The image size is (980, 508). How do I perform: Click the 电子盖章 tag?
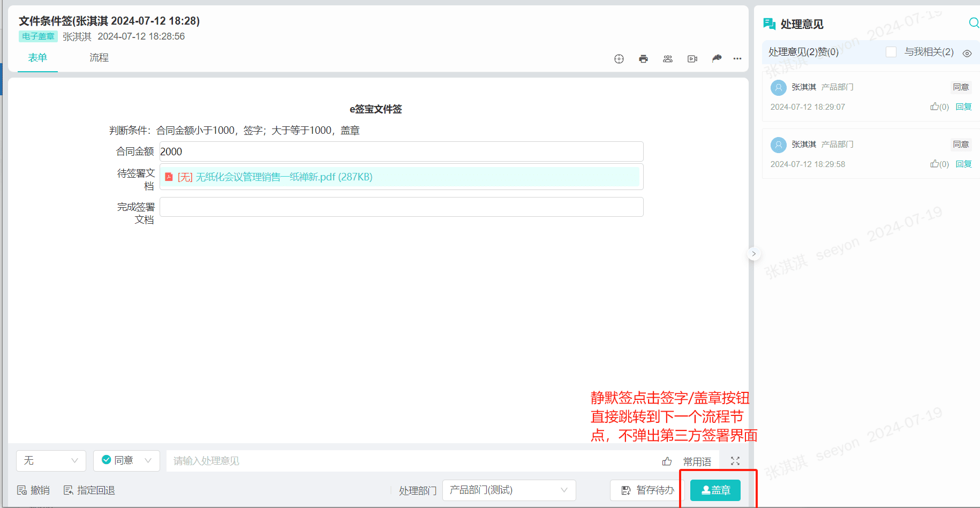coord(38,36)
